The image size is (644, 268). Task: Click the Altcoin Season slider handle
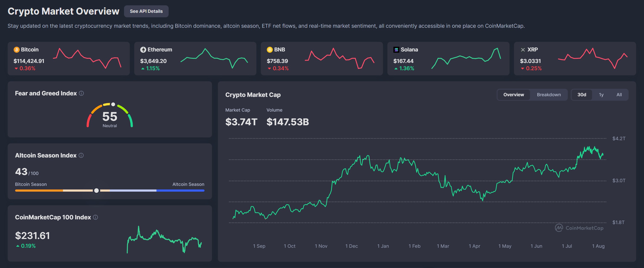tap(96, 191)
